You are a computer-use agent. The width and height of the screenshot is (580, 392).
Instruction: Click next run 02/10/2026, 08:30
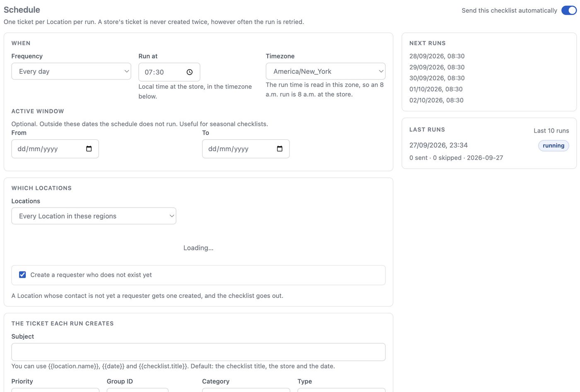coord(436,100)
